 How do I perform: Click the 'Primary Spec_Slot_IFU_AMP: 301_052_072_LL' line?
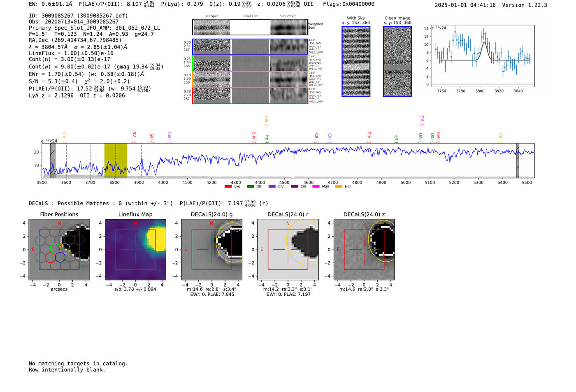pos(95,28)
